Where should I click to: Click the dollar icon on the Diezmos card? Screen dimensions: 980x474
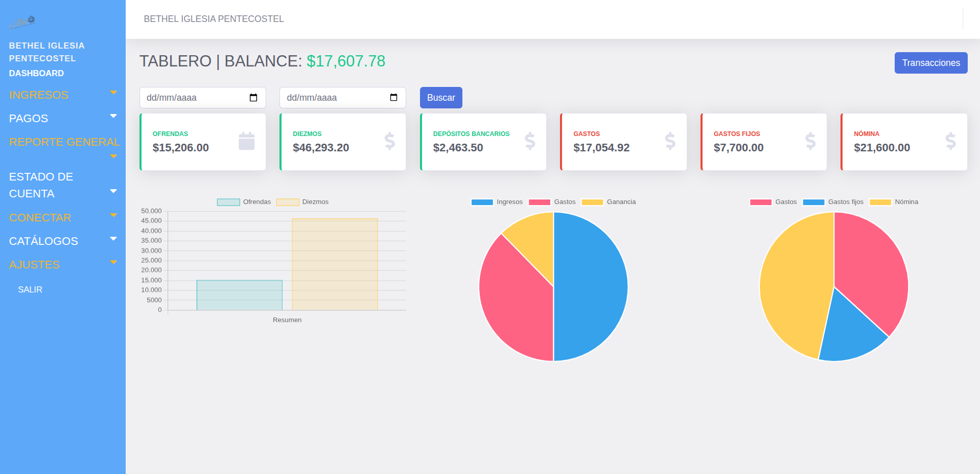pos(389,141)
